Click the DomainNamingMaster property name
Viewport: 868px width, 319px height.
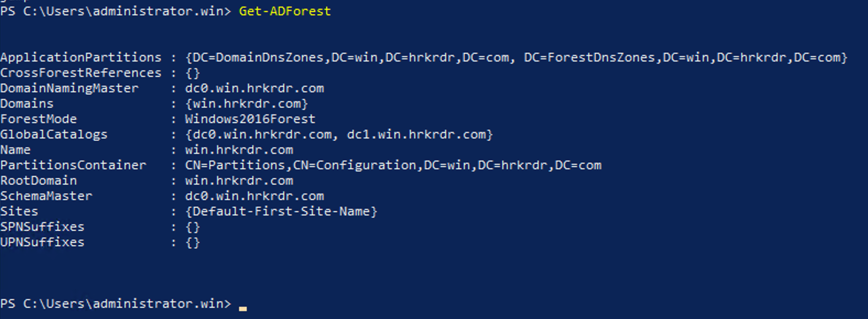69,88
